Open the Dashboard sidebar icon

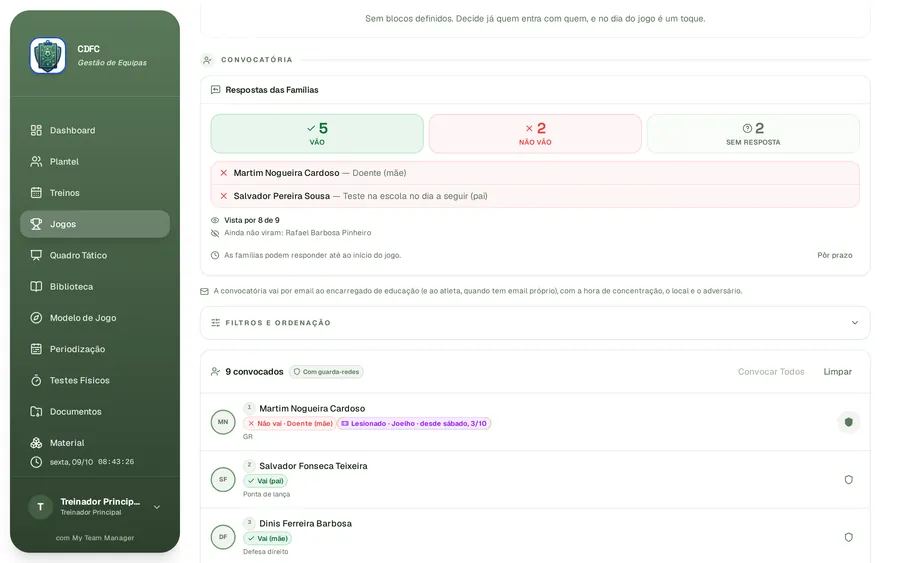[36, 130]
